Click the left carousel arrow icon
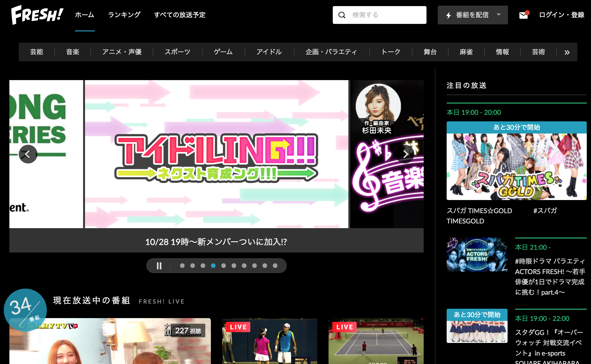Viewport: 591px width, 364px height. (x=27, y=154)
